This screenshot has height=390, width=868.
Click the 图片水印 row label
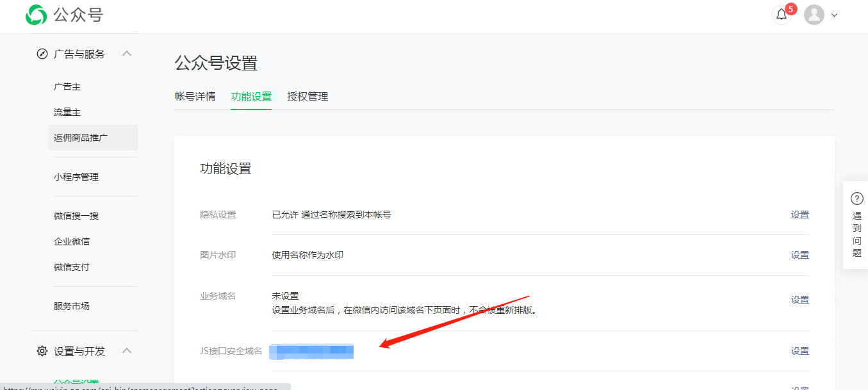click(218, 255)
